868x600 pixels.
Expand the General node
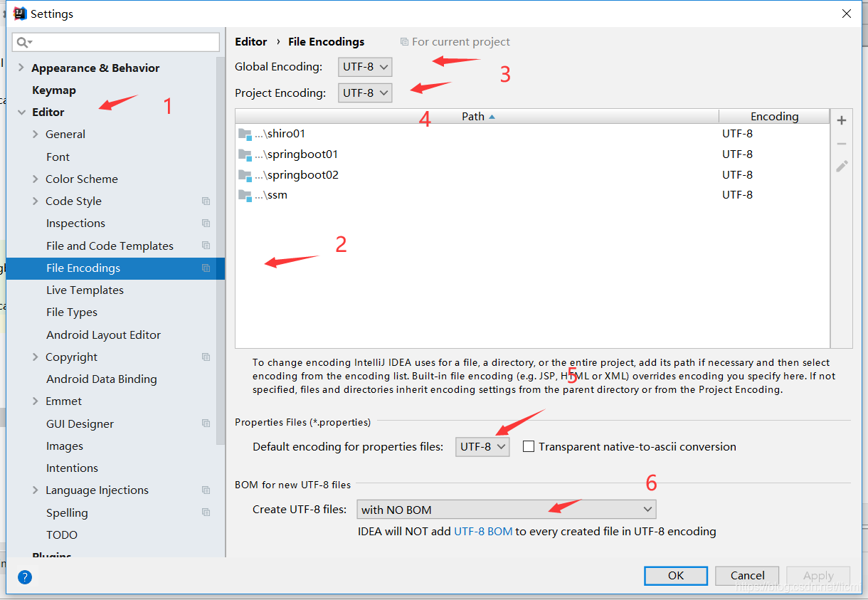(x=36, y=135)
